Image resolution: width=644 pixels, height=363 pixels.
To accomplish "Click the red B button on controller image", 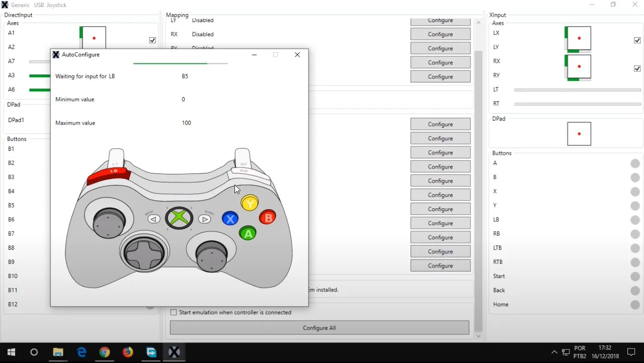I will 268,217.
